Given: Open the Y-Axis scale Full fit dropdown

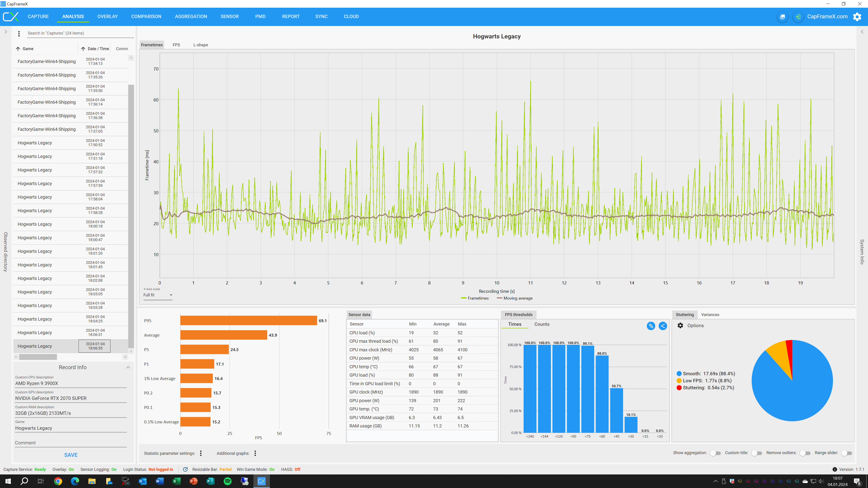Looking at the screenshot, I should (x=158, y=295).
